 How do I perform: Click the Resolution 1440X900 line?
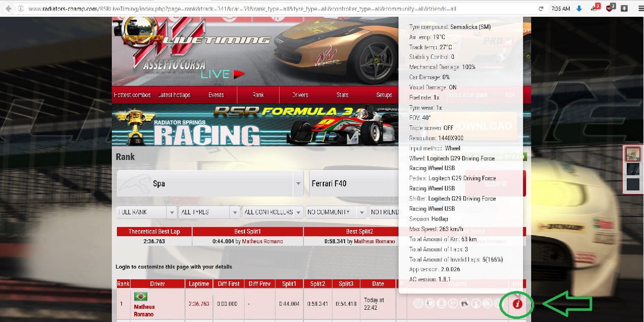tap(436, 138)
